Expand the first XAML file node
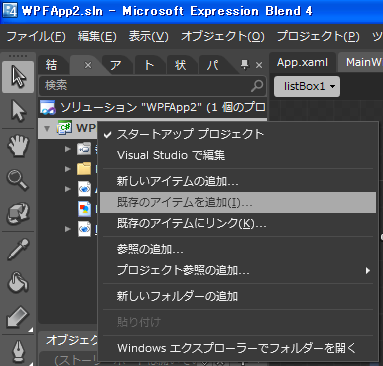 (68, 189)
